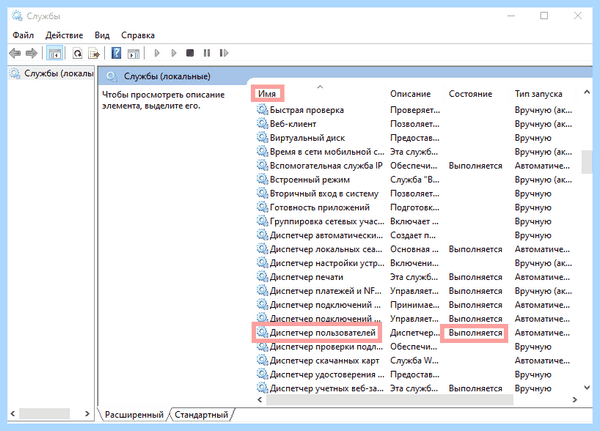The image size is (600, 431).
Task: Select Диспетчер скачанных карт service
Action: click(x=324, y=361)
